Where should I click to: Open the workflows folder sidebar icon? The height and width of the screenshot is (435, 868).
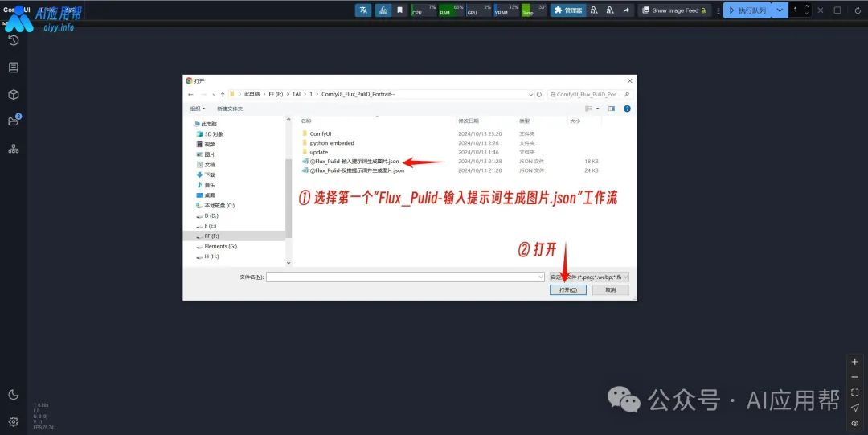pos(14,121)
